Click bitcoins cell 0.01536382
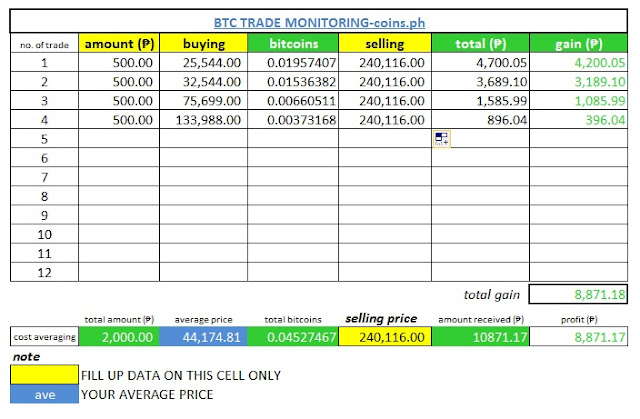Screen dimensions: 640x419 coord(293,82)
